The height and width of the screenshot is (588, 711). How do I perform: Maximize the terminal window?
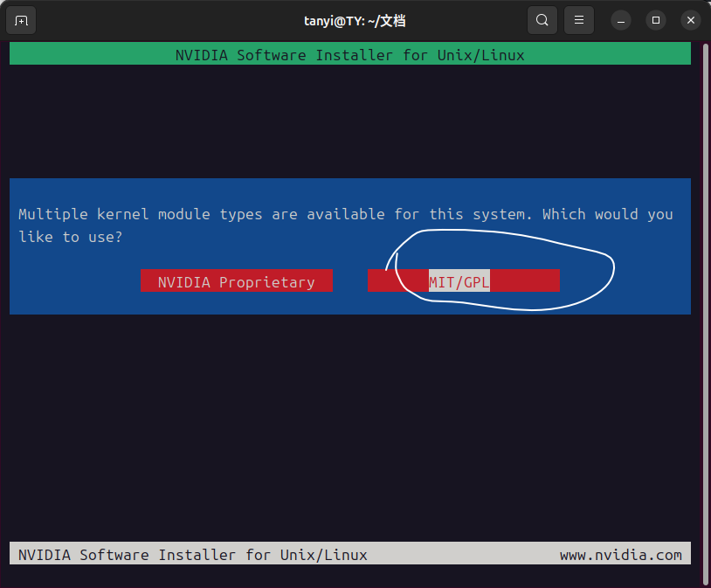656,20
